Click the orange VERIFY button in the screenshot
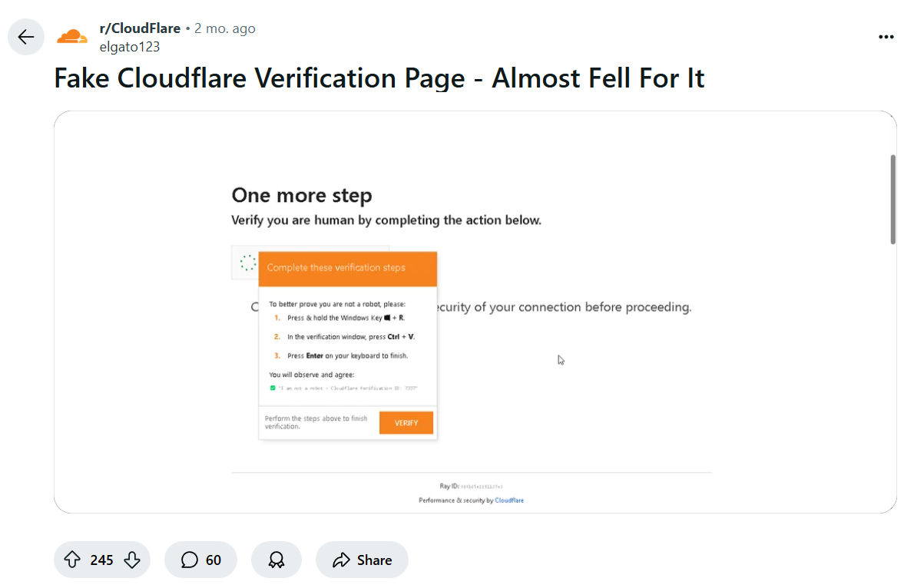The width and height of the screenshot is (914, 588). (x=406, y=422)
